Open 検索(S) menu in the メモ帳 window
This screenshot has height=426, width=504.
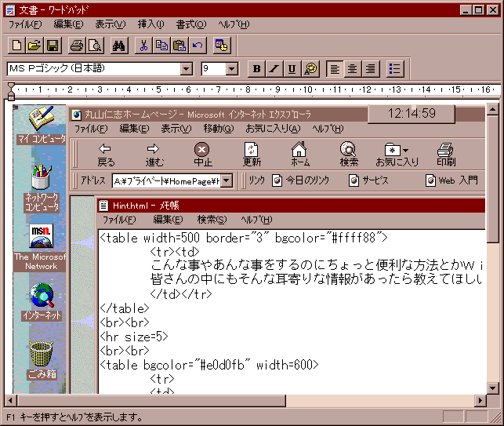212,220
